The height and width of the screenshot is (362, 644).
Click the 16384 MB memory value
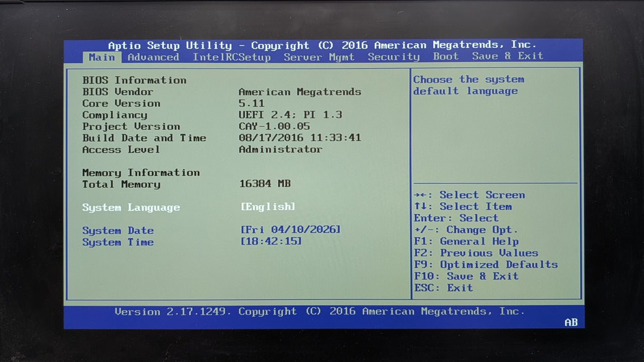[265, 183]
